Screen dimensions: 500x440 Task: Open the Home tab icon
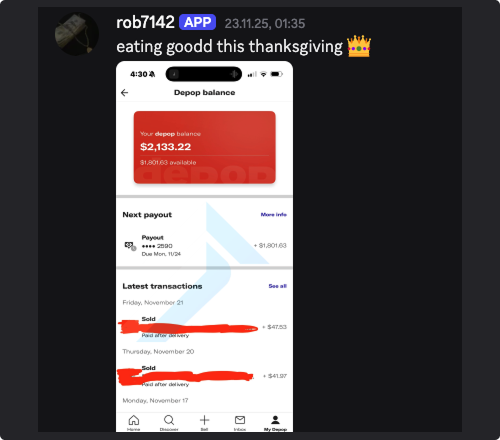[134, 420]
